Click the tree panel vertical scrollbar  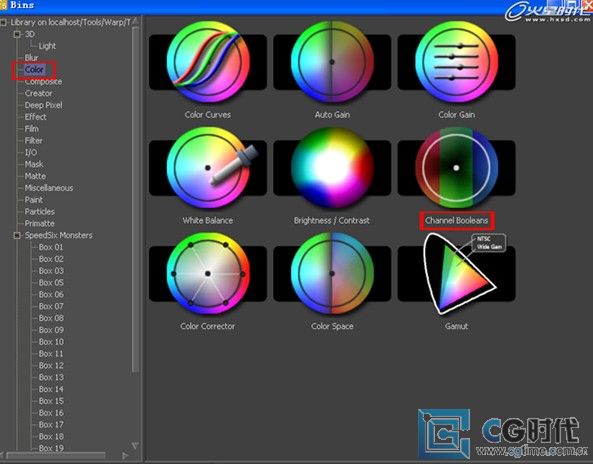point(135,200)
